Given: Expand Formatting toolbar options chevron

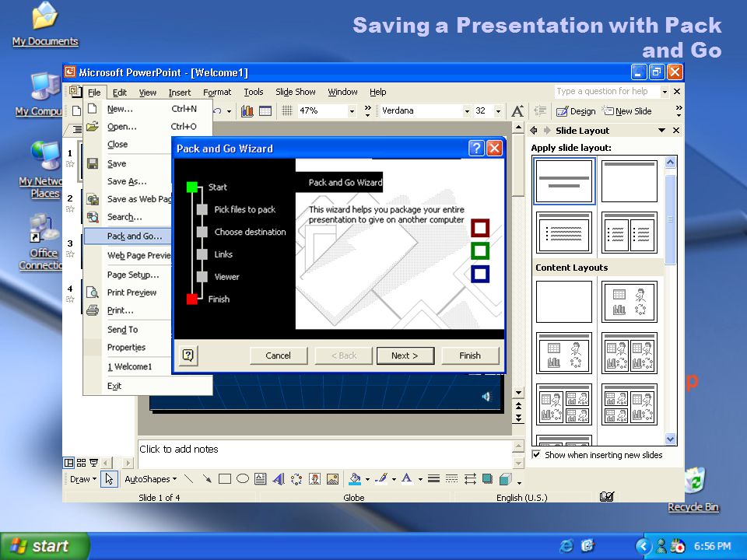Looking at the screenshot, I should coord(679,111).
